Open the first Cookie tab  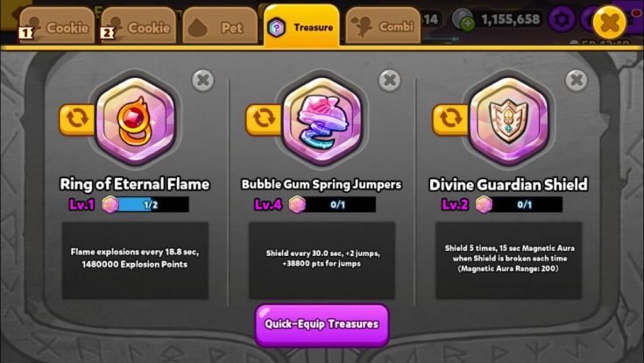pyautogui.click(x=57, y=26)
